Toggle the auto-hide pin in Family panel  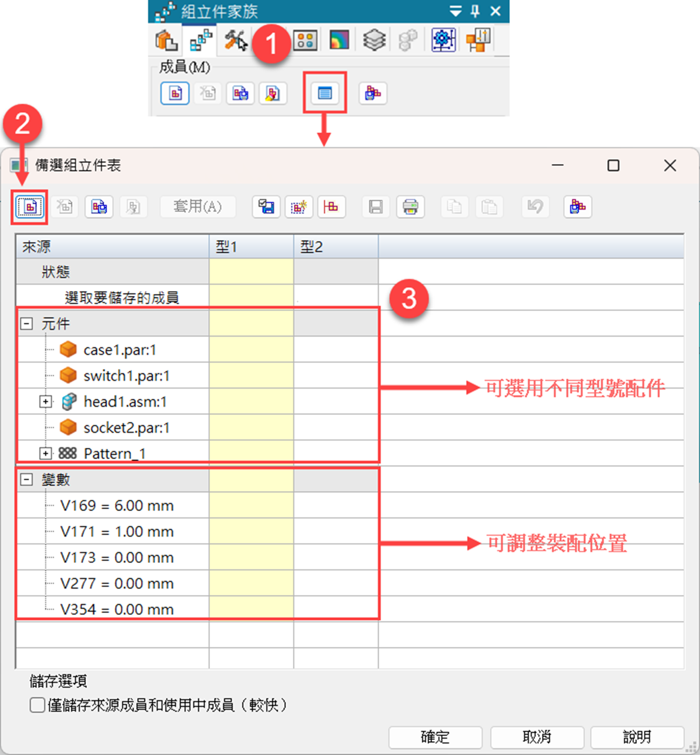pyautogui.click(x=475, y=11)
